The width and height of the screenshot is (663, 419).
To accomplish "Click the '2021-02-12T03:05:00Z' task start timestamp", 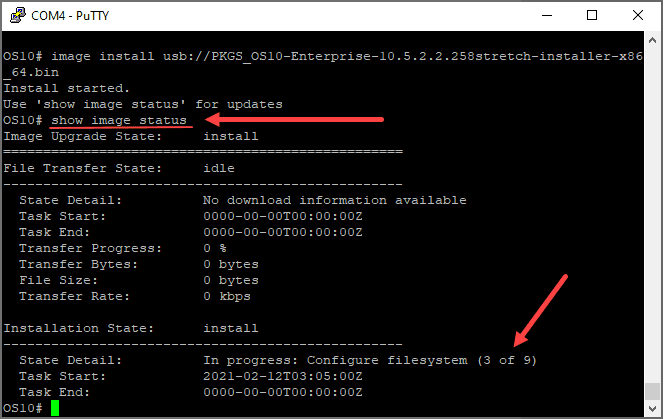I will (x=283, y=376).
